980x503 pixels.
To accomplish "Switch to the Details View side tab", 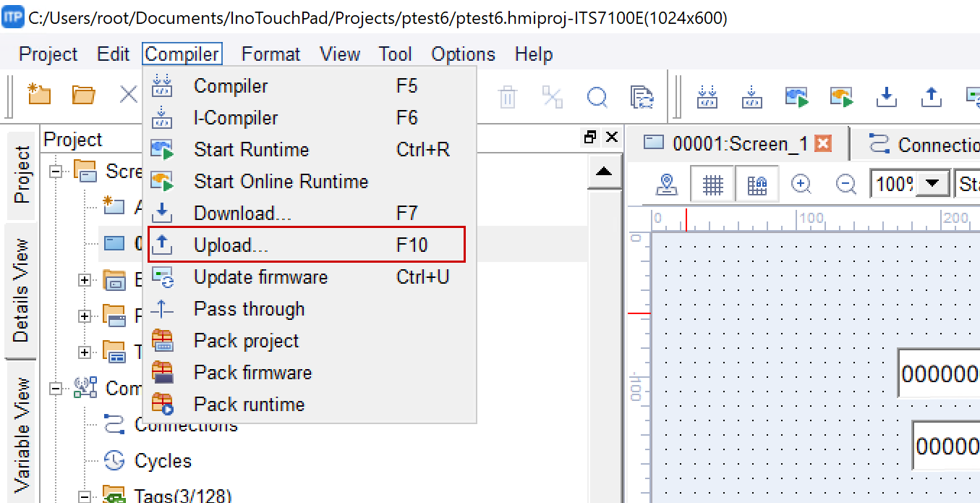I will (x=21, y=290).
